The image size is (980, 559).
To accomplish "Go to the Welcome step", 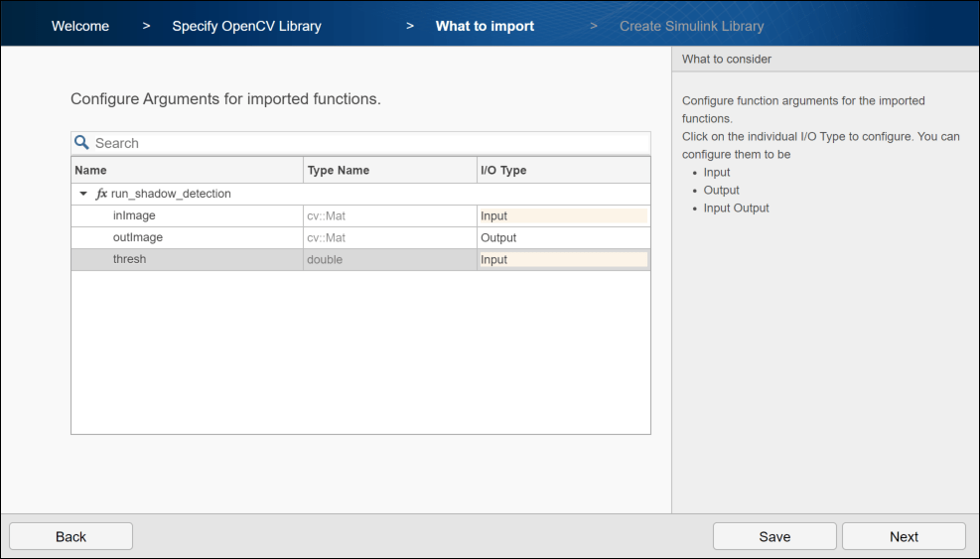I will coord(80,26).
